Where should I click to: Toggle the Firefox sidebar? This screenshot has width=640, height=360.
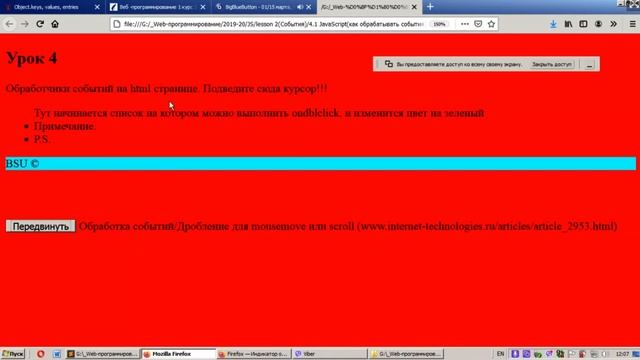pos(583,24)
